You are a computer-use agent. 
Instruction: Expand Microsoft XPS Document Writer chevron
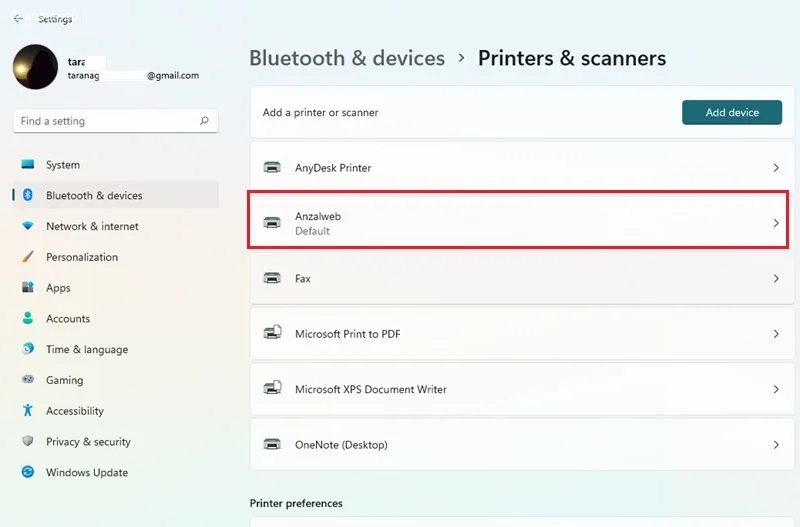click(x=776, y=389)
